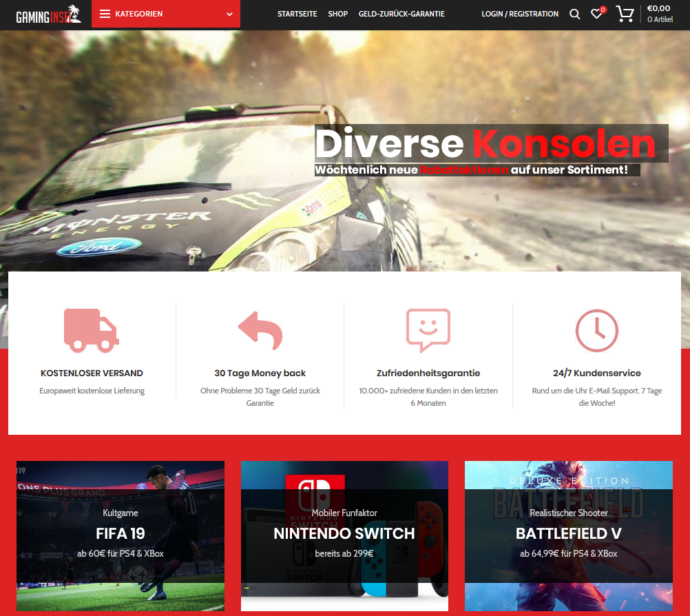Open the Shop menu item
690x616 pixels.
pyautogui.click(x=337, y=14)
